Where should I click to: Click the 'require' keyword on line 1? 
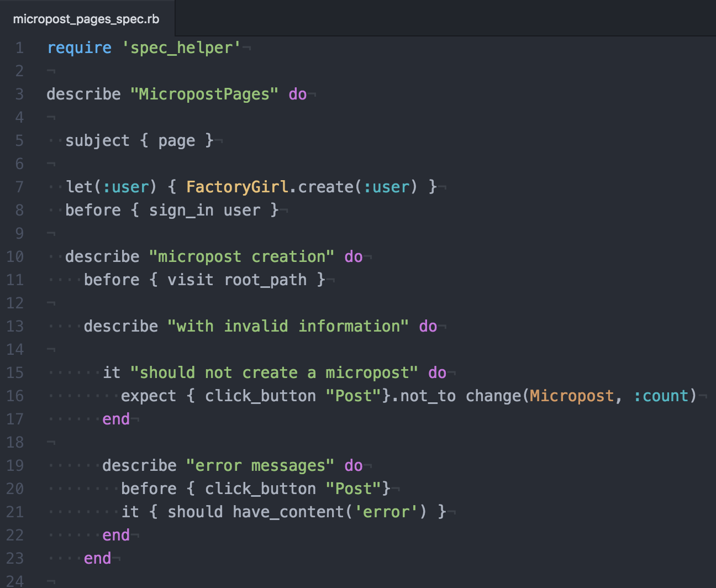pos(79,48)
